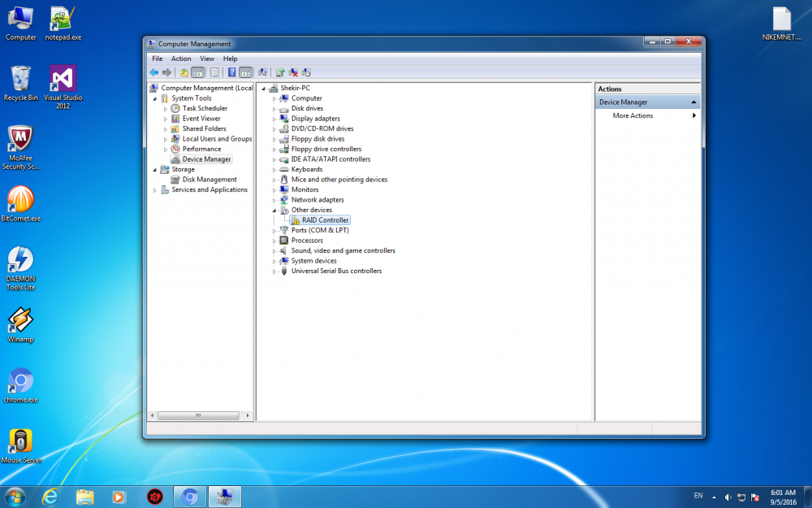
Task: Click Mouse Server desktop icon
Action: click(x=21, y=445)
